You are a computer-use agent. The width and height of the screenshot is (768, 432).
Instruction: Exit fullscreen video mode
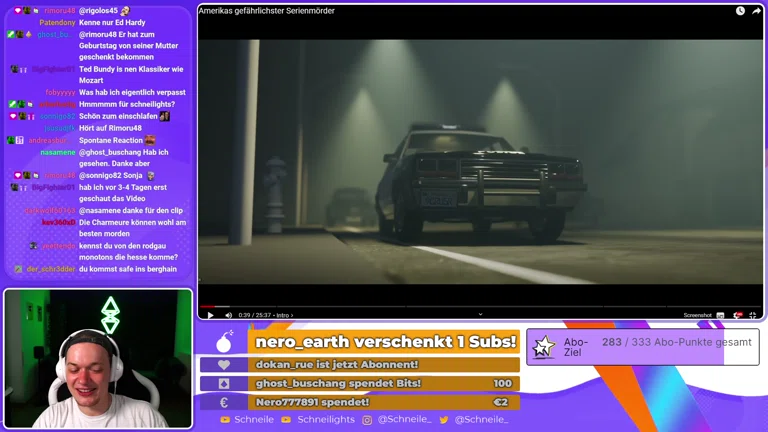point(753,315)
